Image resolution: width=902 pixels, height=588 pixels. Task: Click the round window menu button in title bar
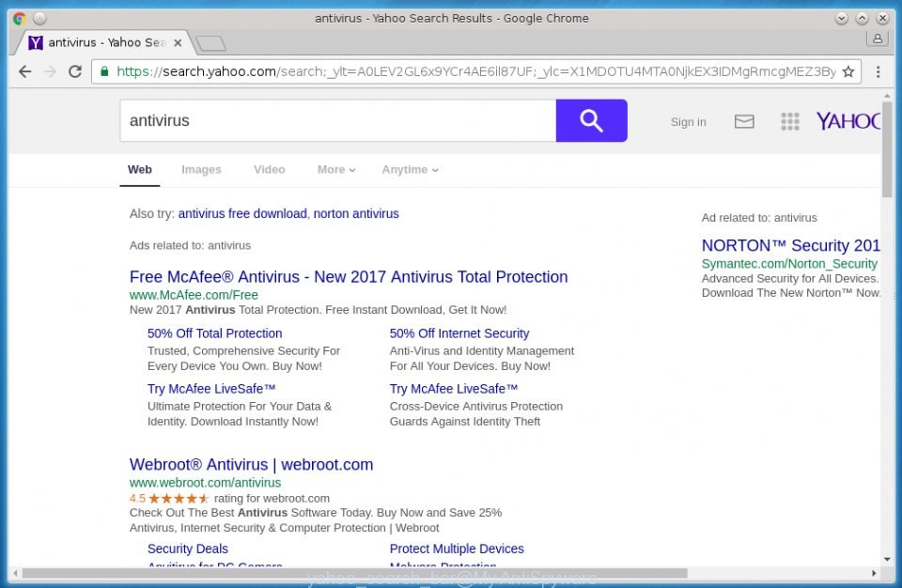(x=39, y=19)
